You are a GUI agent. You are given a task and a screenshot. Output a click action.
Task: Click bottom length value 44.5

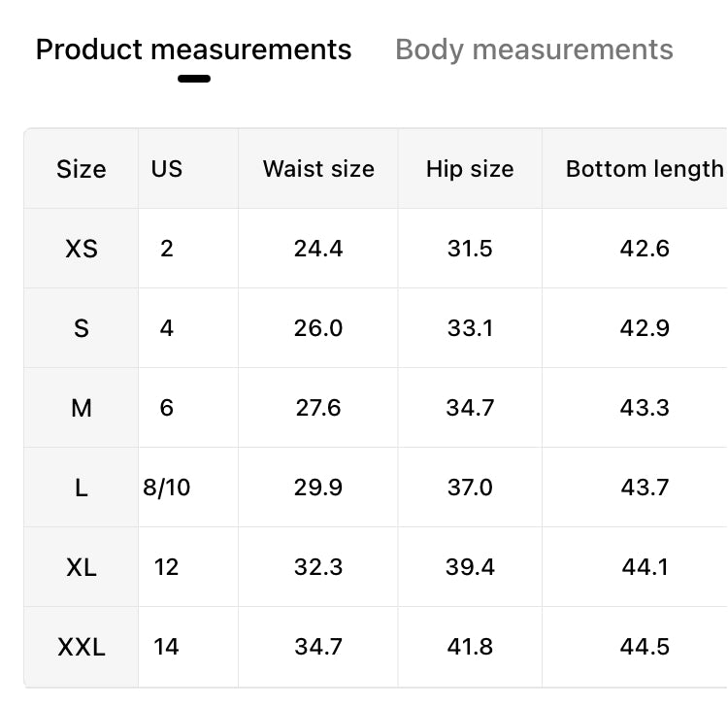point(645,647)
